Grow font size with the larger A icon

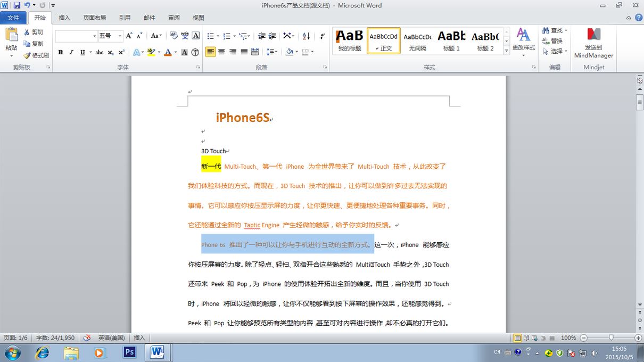coord(129,36)
